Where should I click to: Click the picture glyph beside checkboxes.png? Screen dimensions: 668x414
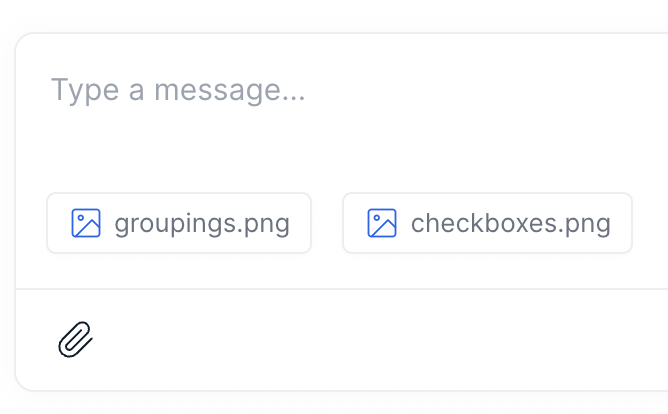tap(382, 223)
